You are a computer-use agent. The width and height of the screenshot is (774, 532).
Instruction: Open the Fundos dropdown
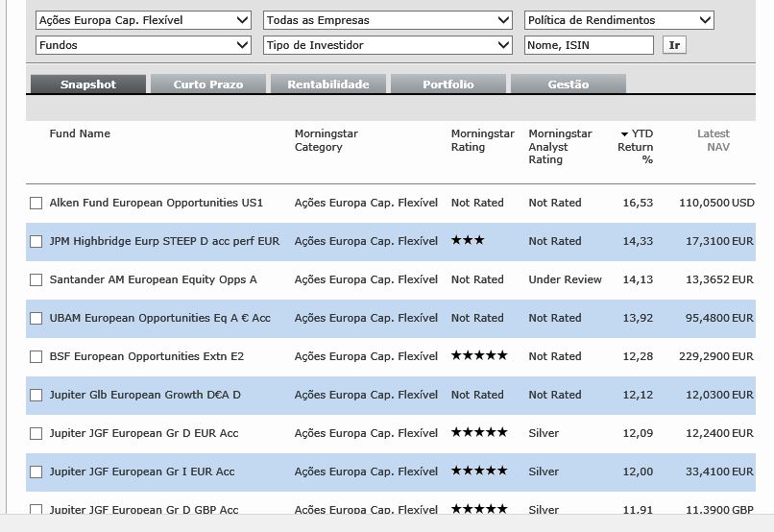tap(143, 45)
